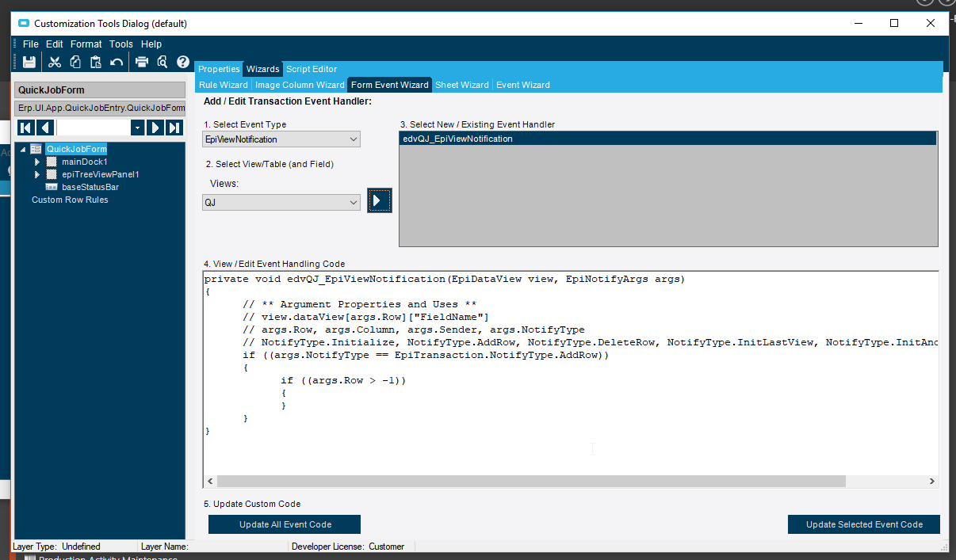Select baseStatusBar in the tree

tap(90, 187)
